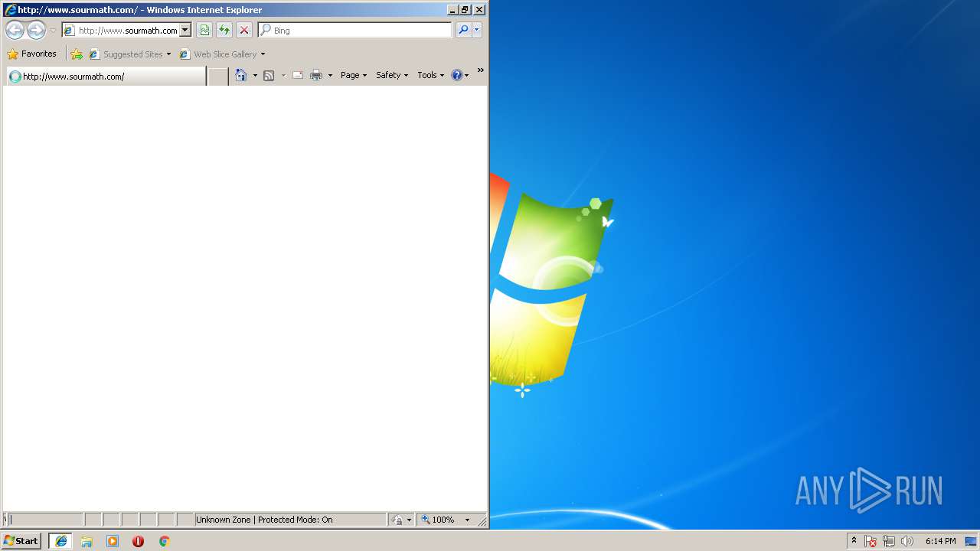
Task: Focus the address bar with sourmath.com URL
Action: pos(120,31)
